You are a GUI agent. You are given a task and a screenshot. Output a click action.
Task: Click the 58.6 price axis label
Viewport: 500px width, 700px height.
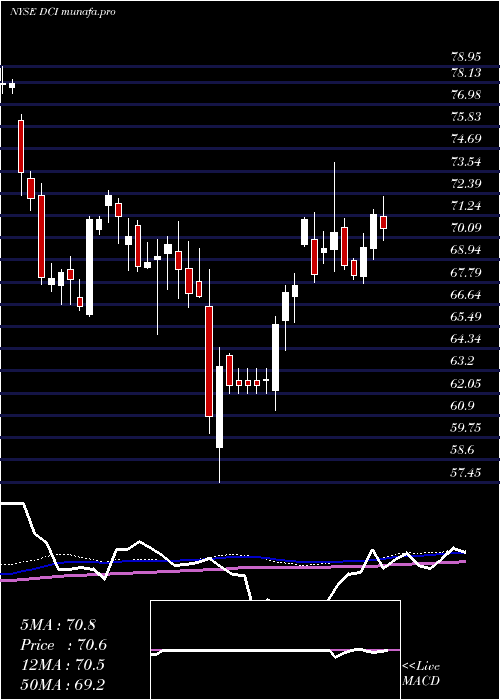pyautogui.click(x=463, y=450)
